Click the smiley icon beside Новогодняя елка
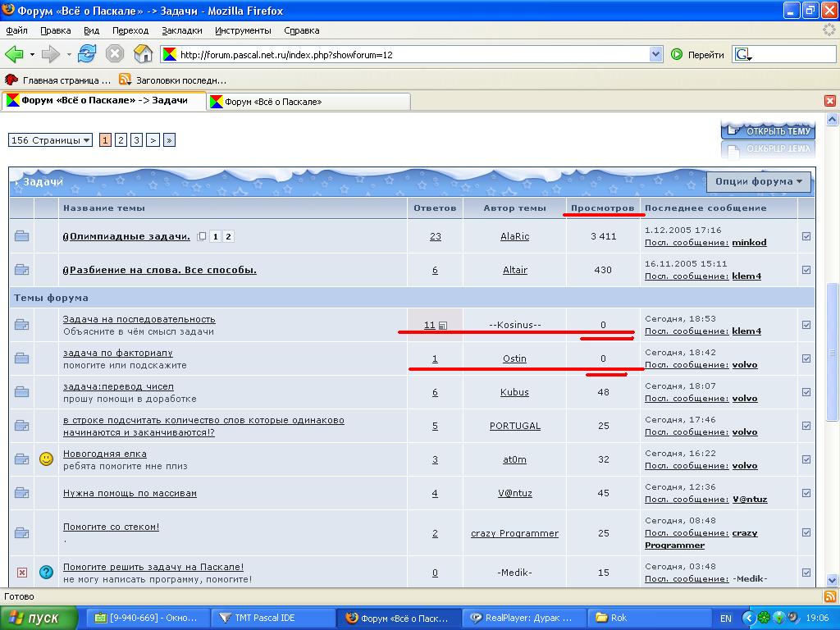Image resolution: width=840 pixels, height=630 pixels. 46,459
